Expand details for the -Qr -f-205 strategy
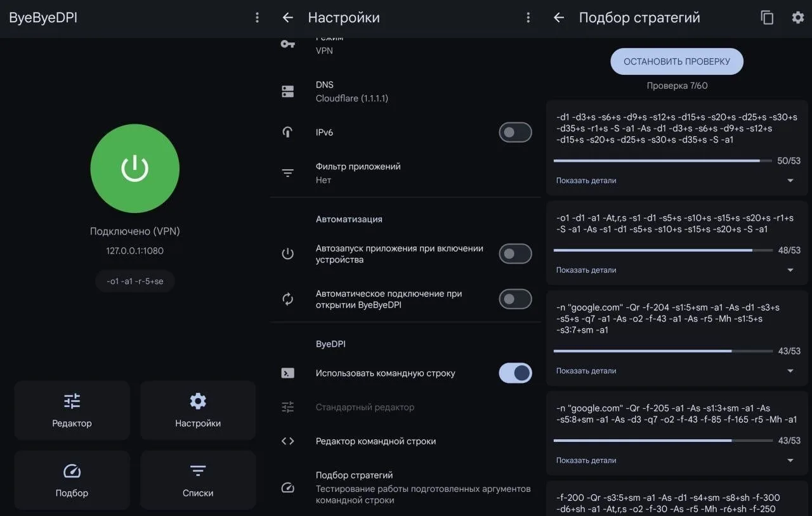Screen dimensions: 812x516 point(677,460)
